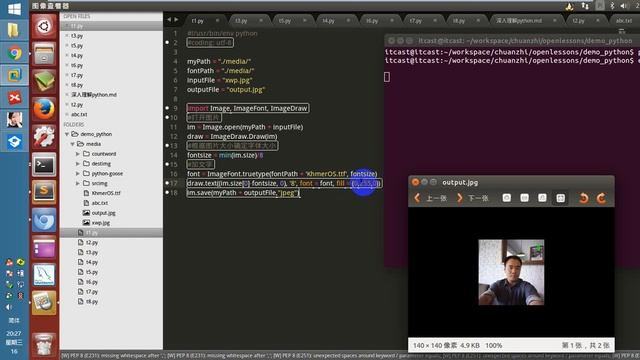Expand python-goose folder in sidebar
Screen dimensions: 640x360
[78, 173]
